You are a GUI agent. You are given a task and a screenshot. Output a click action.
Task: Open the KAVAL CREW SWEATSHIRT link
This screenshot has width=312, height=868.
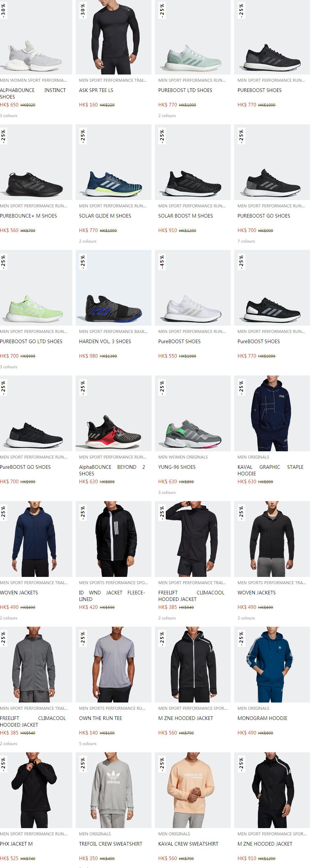click(x=188, y=844)
